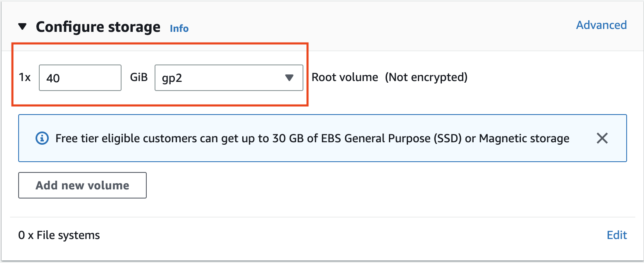Click the Root volume label
This screenshot has height=263, width=644.
tap(345, 77)
